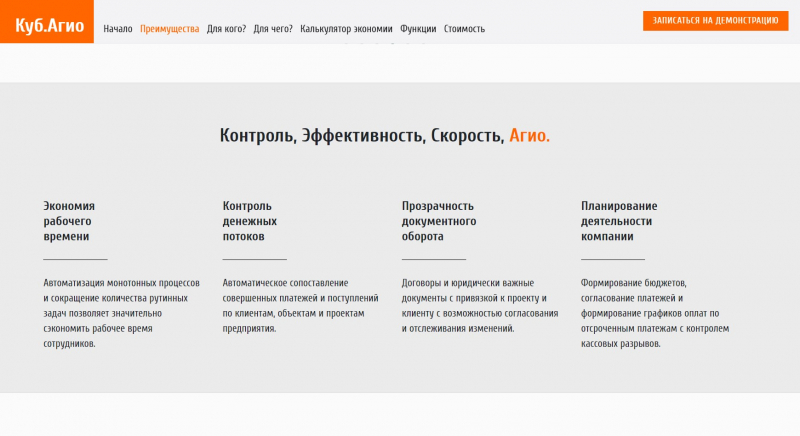Navigate to the Для чего? section

point(273,29)
